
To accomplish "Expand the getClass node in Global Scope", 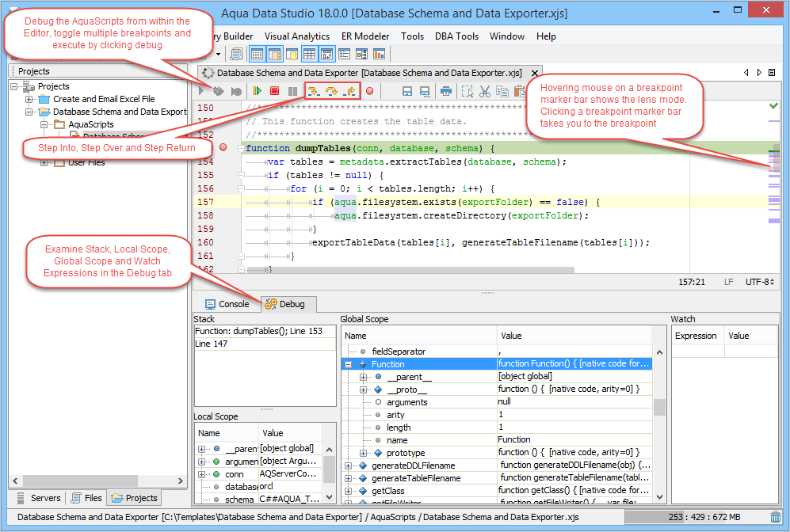I will click(348, 491).
